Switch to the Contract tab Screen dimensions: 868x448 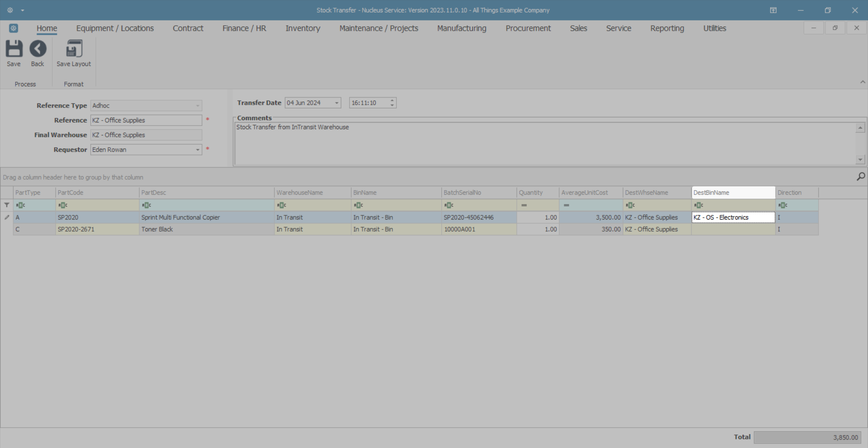pyautogui.click(x=188, y=28)
